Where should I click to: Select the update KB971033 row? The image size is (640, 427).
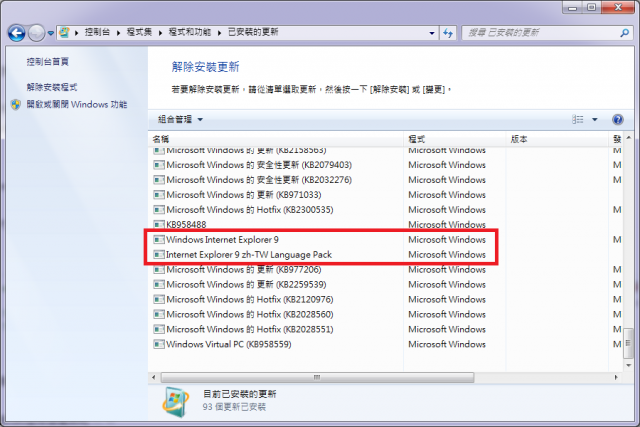(x=385, y=195)
